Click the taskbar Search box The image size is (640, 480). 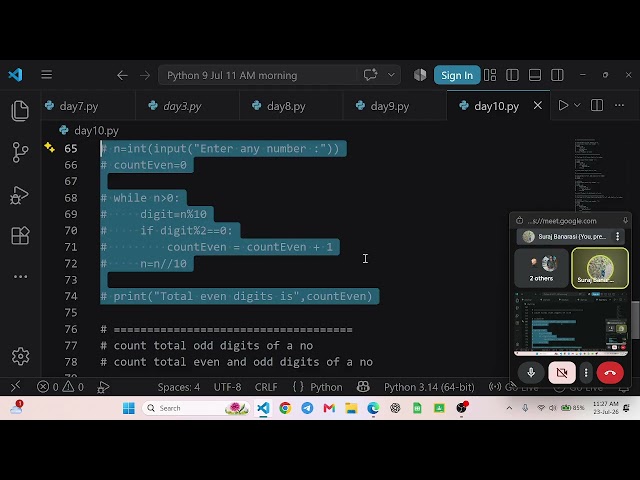click(196, 408)
